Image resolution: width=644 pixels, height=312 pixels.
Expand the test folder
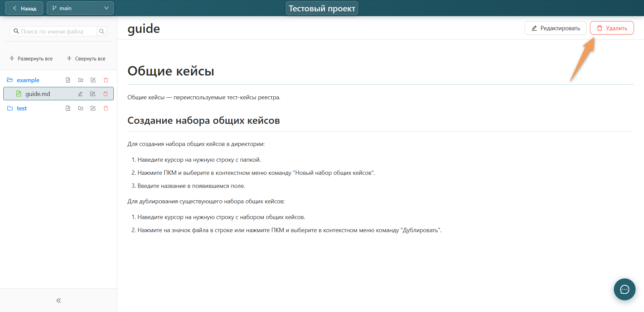click(10, 108)
